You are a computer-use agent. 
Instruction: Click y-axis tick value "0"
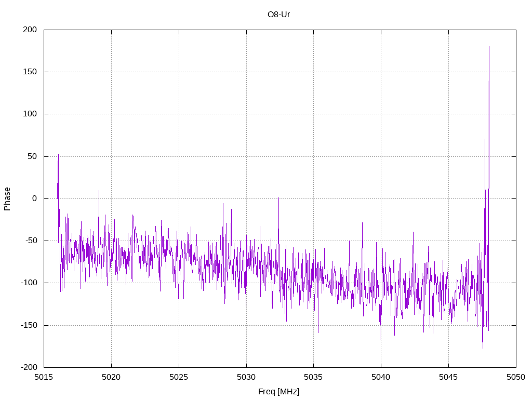[x=35, y=198]
